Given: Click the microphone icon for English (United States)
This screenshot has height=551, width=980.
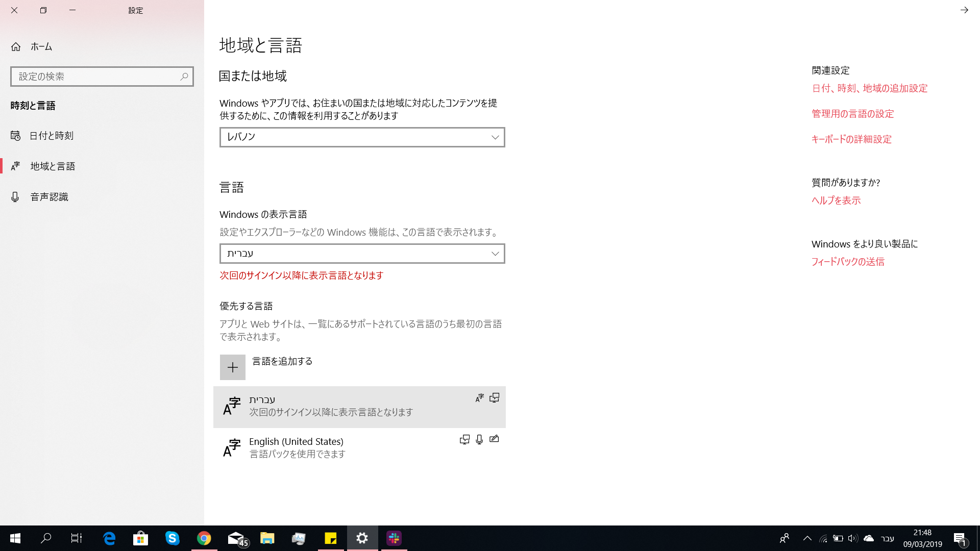Looking at the screenshot, I should (479, 439).
